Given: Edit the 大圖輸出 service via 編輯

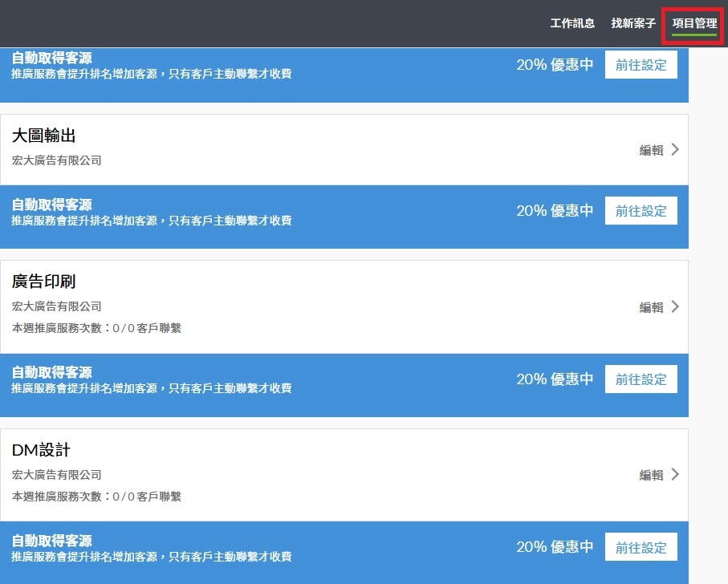Looking at the screenshot, I should [x=652, y=150].
